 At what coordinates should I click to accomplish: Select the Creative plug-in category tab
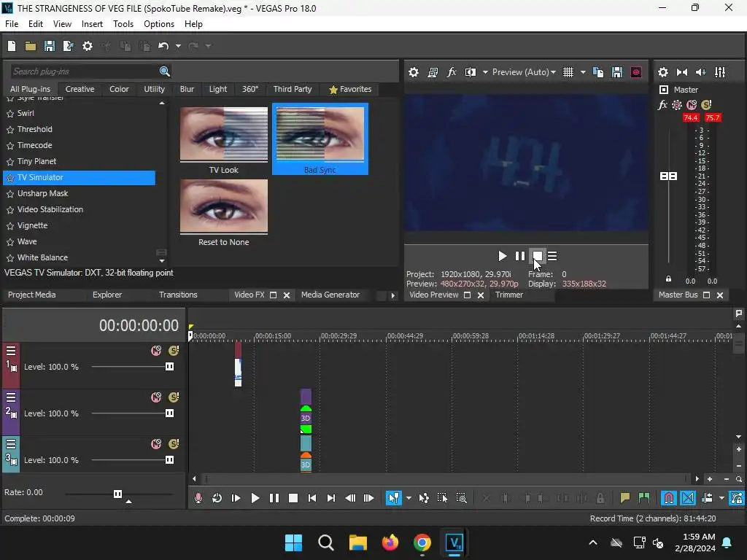[80, 89]
